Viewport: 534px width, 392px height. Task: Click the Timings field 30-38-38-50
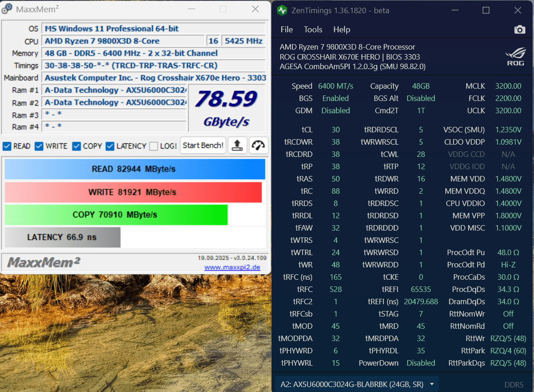pyautogui.click(x=153, y=65)
